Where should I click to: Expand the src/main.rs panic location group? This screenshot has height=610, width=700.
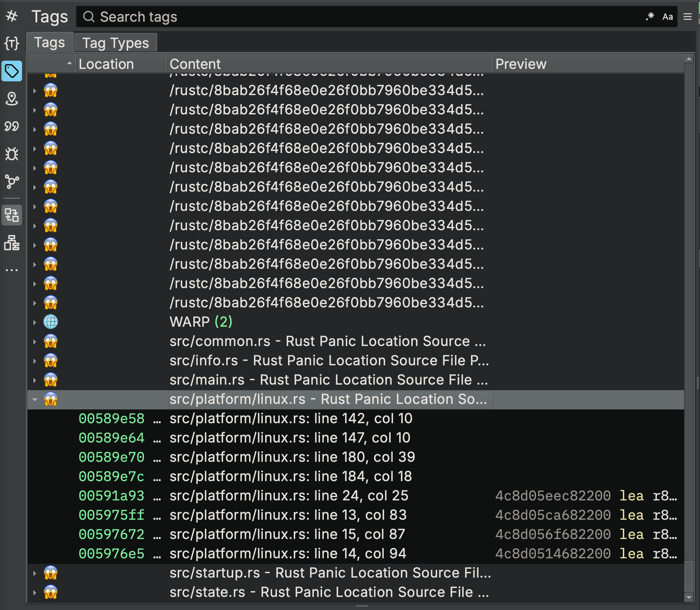35,380
